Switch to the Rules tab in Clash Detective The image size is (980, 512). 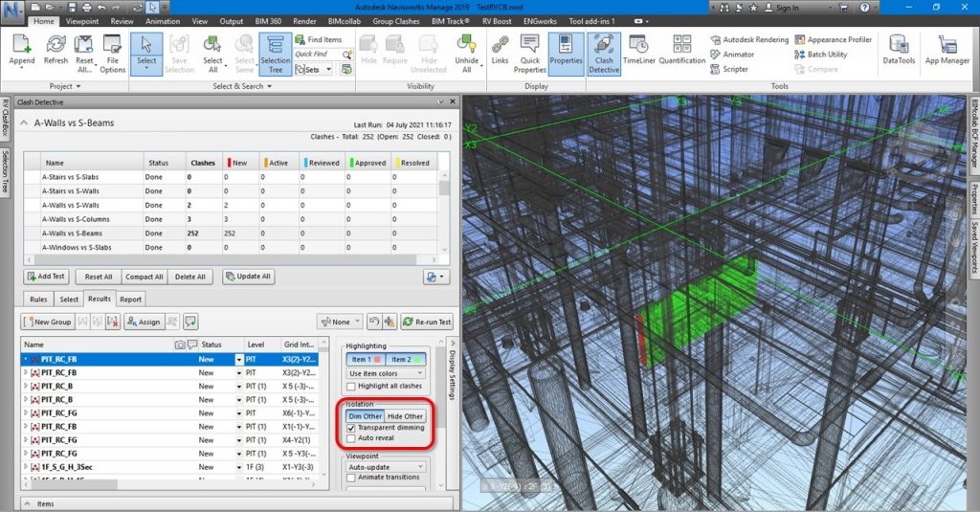[x=38, y=300]
